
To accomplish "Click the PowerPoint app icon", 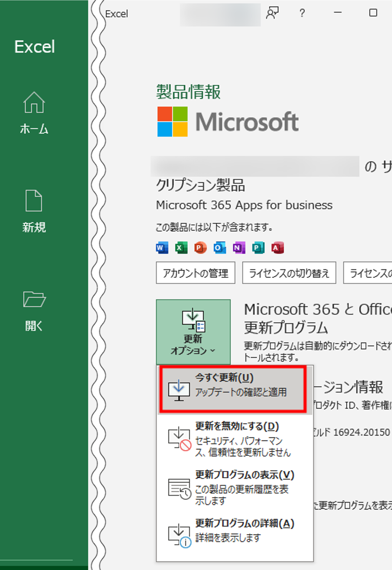I will 200,248.
